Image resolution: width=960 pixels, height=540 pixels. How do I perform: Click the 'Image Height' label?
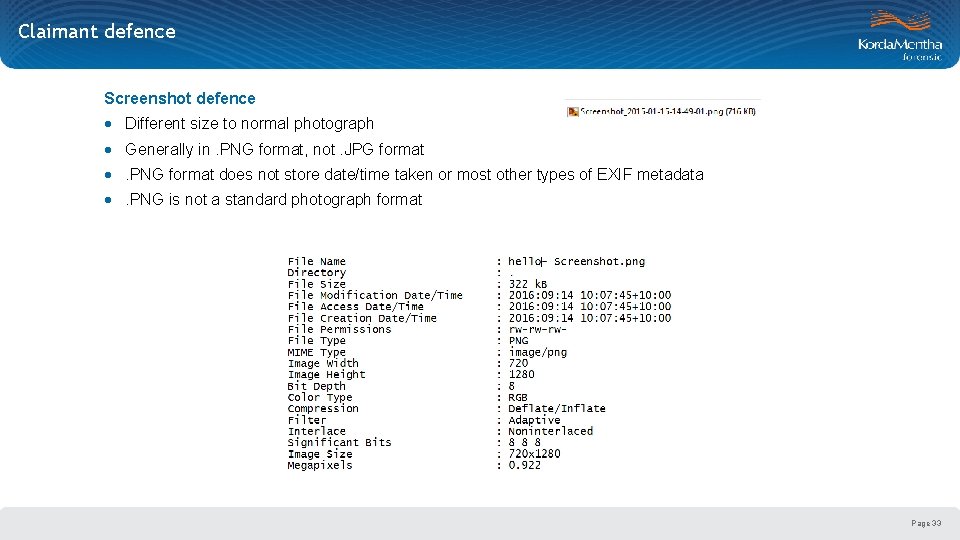point(326,374)
